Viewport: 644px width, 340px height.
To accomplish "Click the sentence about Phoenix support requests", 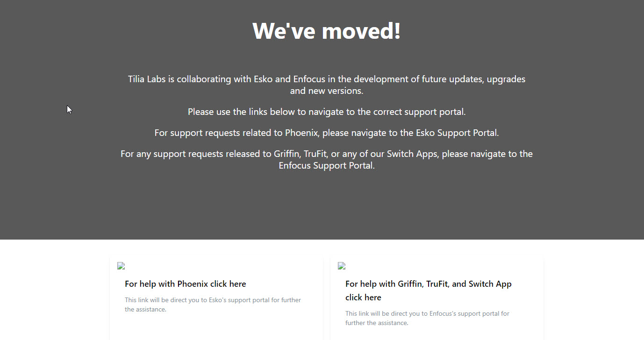I will click(326, 133).
